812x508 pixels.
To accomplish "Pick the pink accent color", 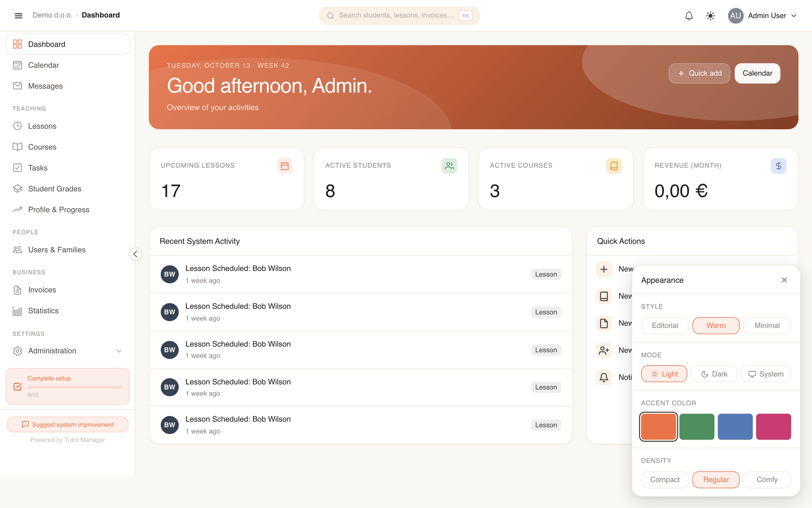I will coord(773,427).
